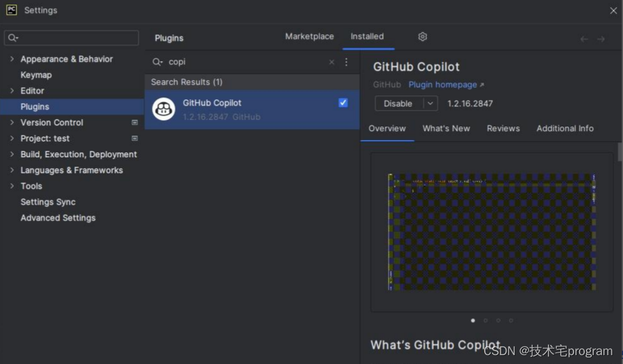Select the GitHub Copilot search result
Screen dimensions: 623x364
coord(252,109)
